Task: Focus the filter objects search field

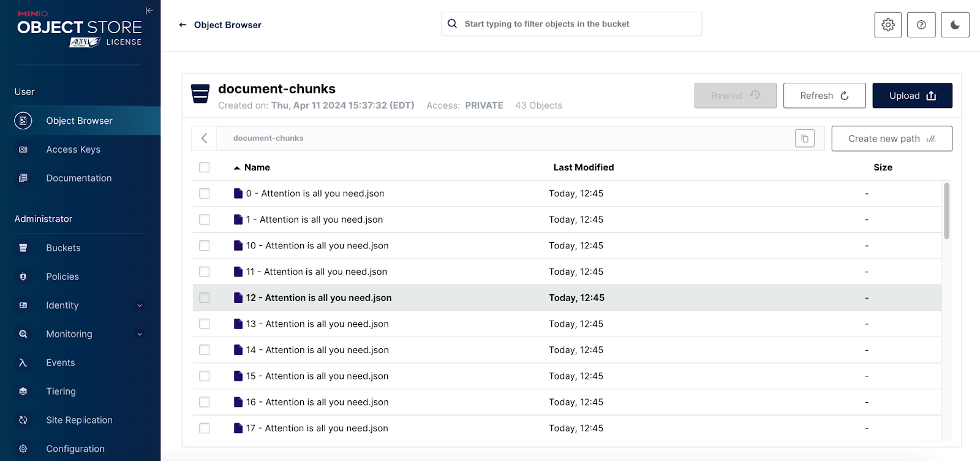Action: coord(576,24)
